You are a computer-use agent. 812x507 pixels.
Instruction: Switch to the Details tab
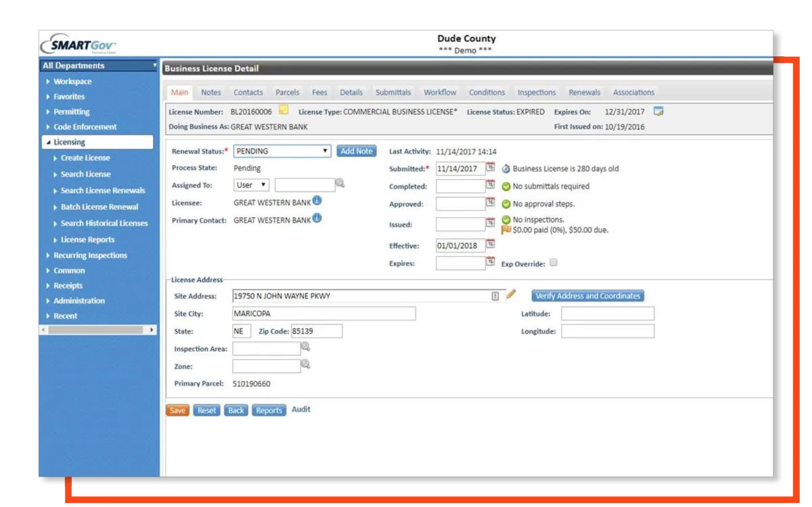click(x=351, y=93)
